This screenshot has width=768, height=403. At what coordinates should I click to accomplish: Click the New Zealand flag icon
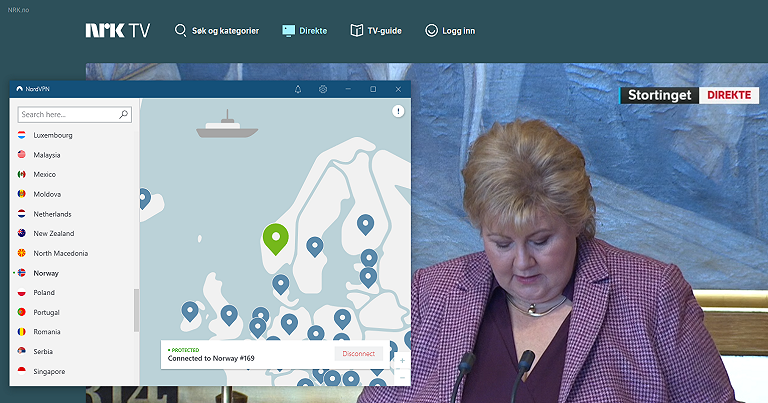click(x=22, y=233)
